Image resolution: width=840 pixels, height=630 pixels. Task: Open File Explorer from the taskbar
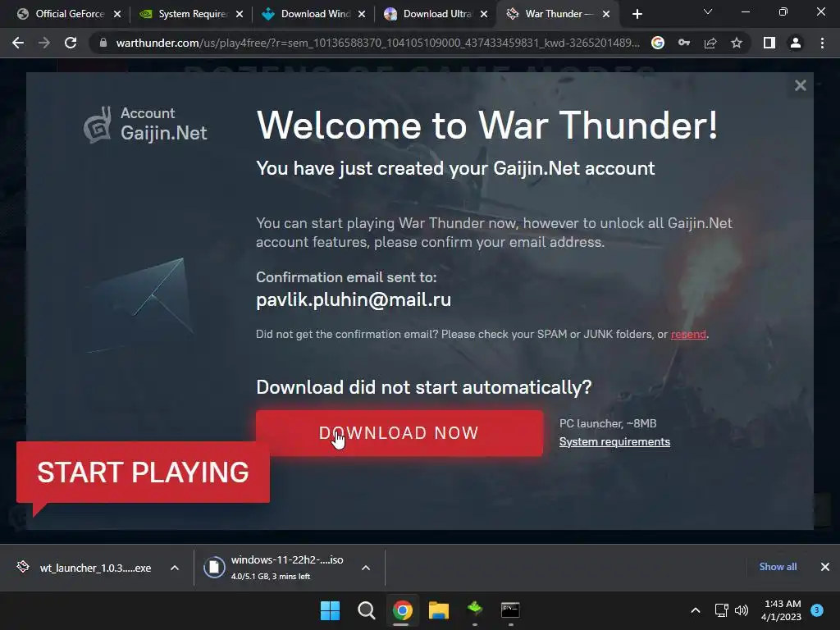click(438, 610)
